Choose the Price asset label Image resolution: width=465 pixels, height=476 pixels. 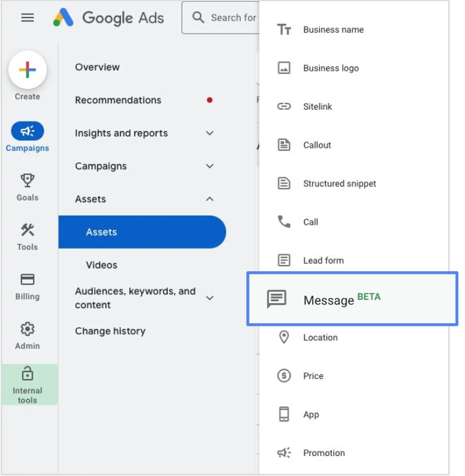point(313,376)
